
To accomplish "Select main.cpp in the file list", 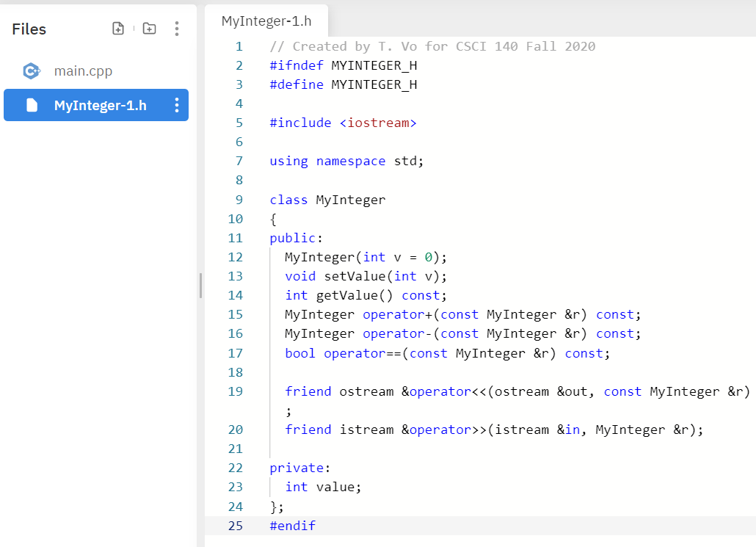I will (83, 70).
